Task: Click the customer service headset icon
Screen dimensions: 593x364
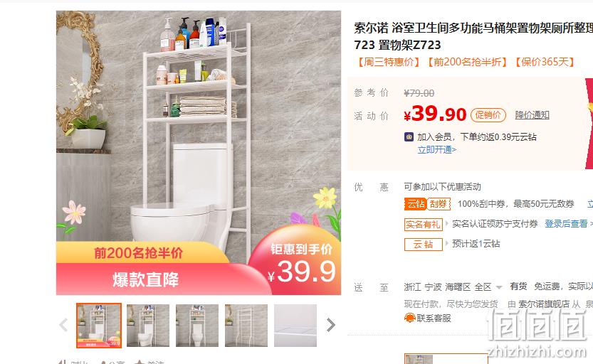Action: pyautogui.click(x=409, y=318)
